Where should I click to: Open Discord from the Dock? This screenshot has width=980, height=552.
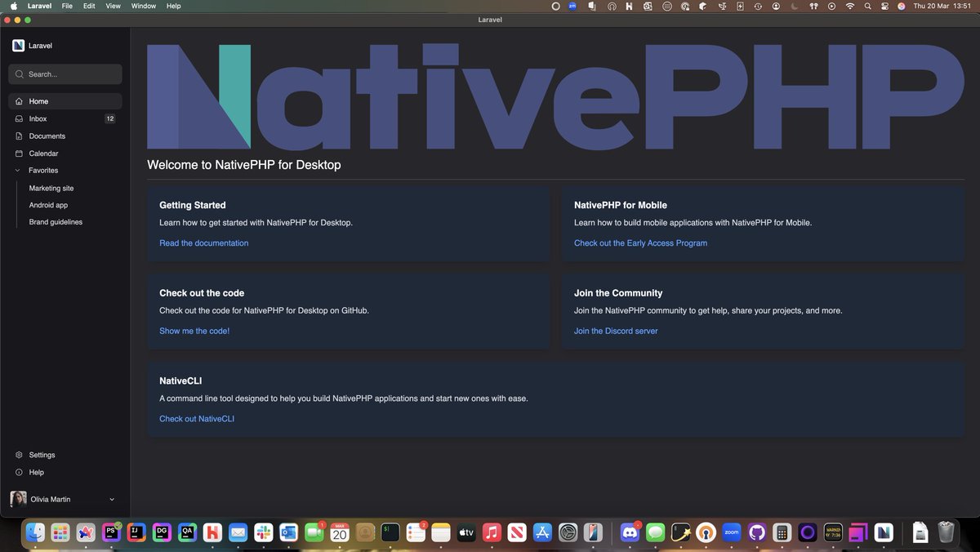point(630,532)
